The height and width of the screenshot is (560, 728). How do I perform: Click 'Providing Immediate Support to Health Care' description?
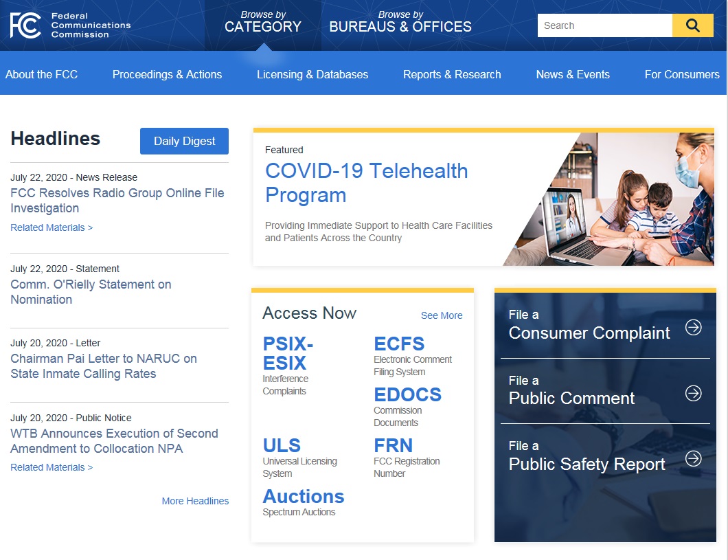tap(379, 232)
